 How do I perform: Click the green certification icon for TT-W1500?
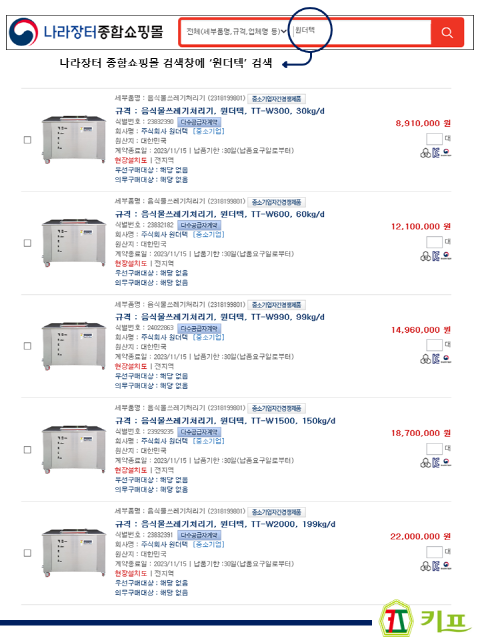click(425, 463)
